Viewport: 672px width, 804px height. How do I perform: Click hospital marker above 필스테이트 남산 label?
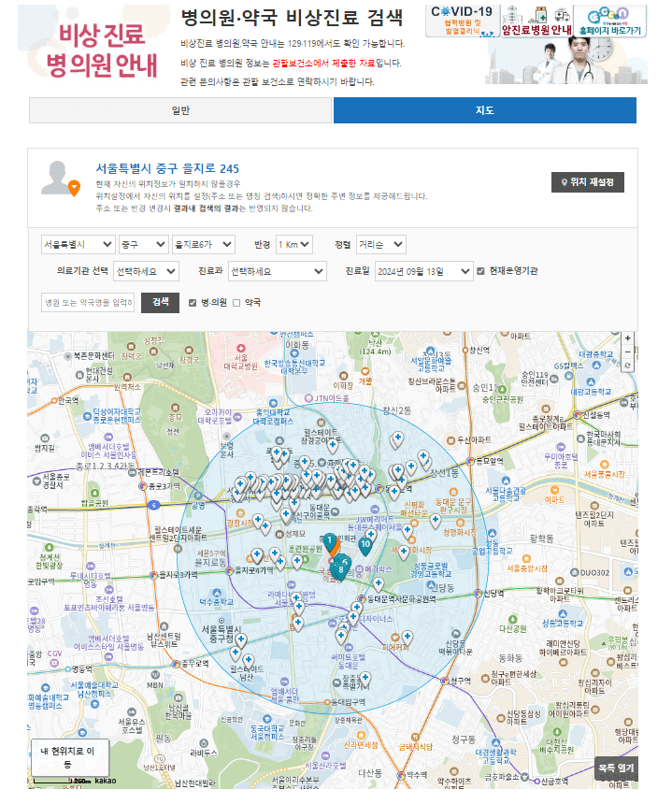pos(249,661)
